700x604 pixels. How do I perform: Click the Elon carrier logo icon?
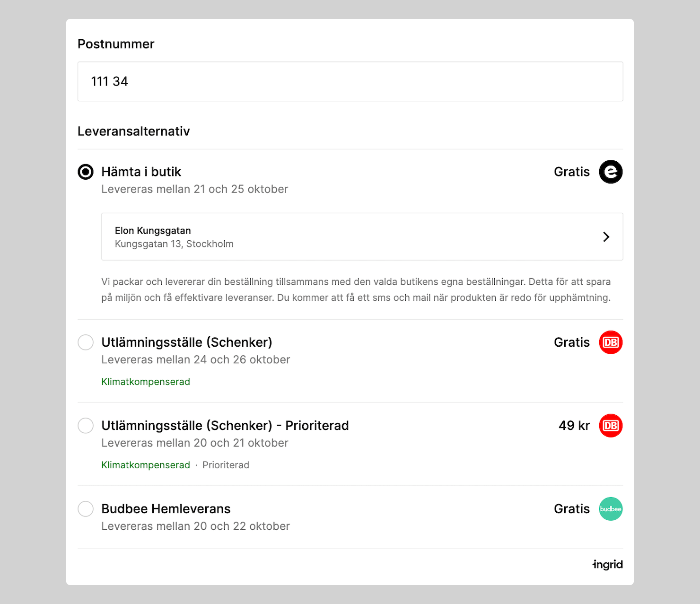tap(611, 172)
